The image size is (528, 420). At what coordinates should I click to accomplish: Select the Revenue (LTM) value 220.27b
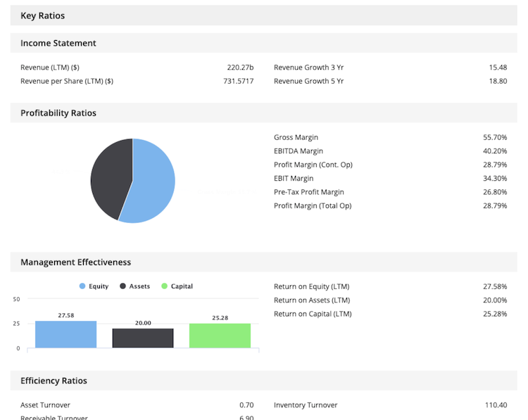pos(239,68)
